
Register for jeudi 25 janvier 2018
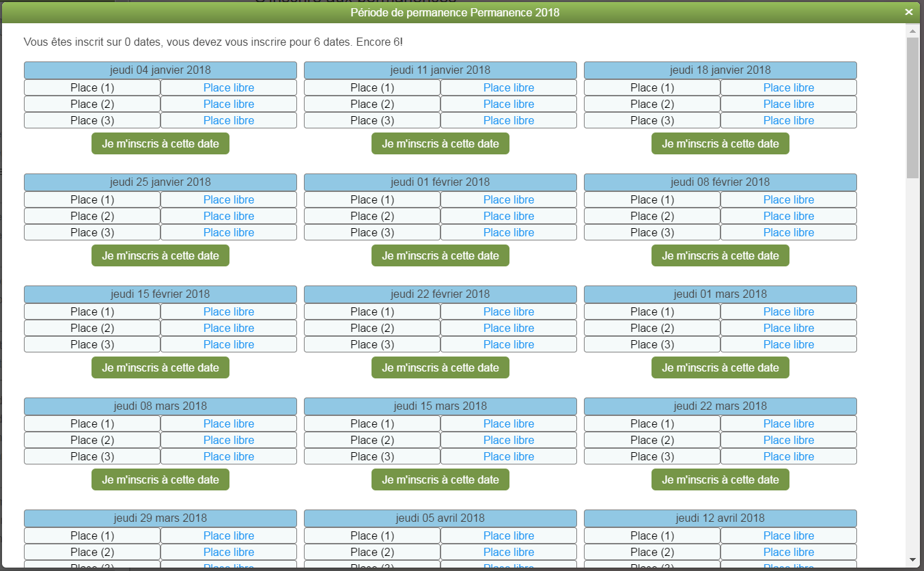pos(160,255)
